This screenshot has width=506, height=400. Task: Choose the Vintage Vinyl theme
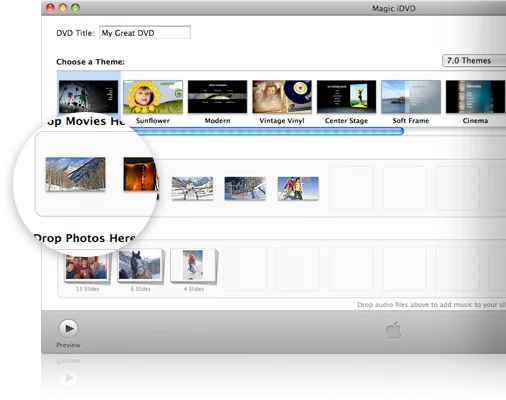(x=282, y=97)
